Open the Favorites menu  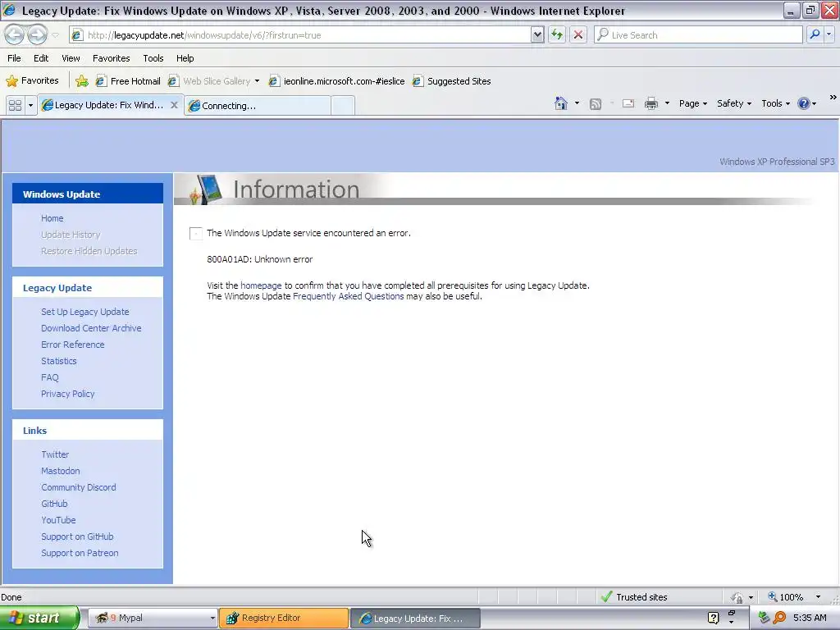(x=112, y=58)
